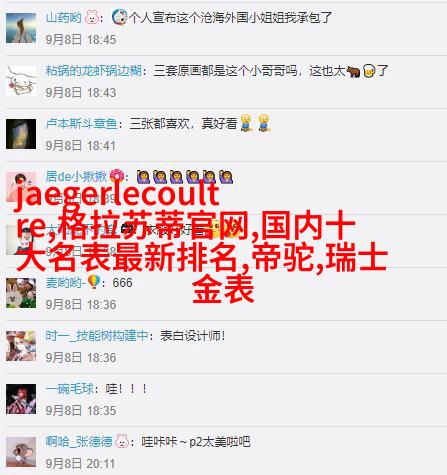The height and width of the screenshot is (475, 447).
Task: Click the Doraemon emoji in first comment
Action: (119, 17)
